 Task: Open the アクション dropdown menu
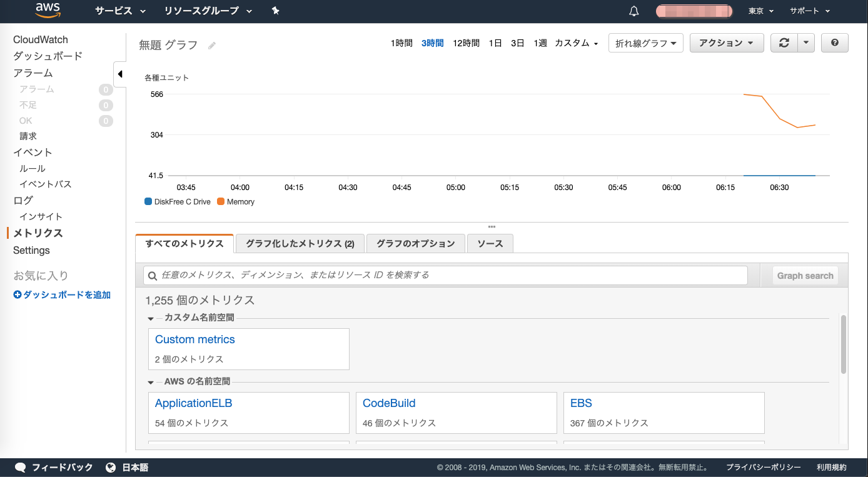727,43
